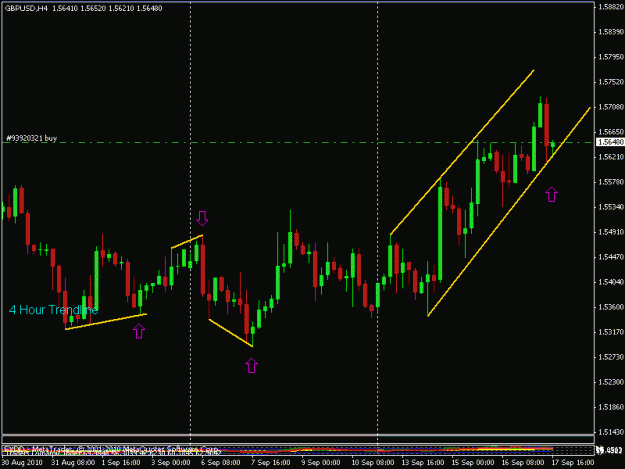625x469 pixels.
Task: Select the '4 Hour Trendline' text label
Action: (x=53, y=310)
